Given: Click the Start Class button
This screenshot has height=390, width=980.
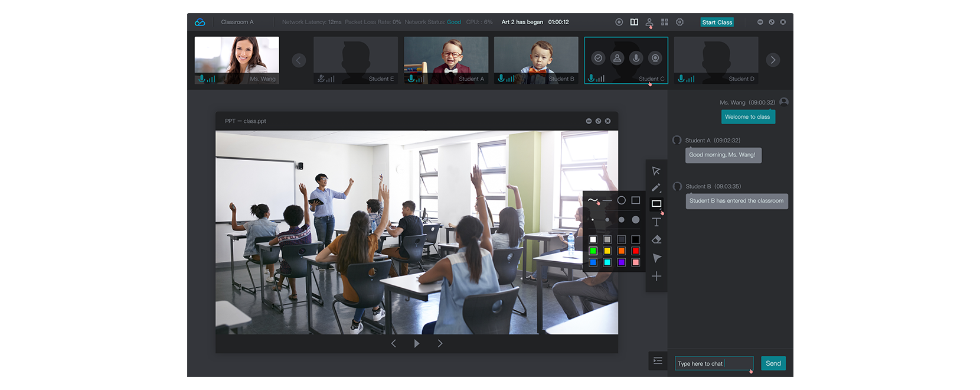Looking at the screenshot, I should coord(717,22).
